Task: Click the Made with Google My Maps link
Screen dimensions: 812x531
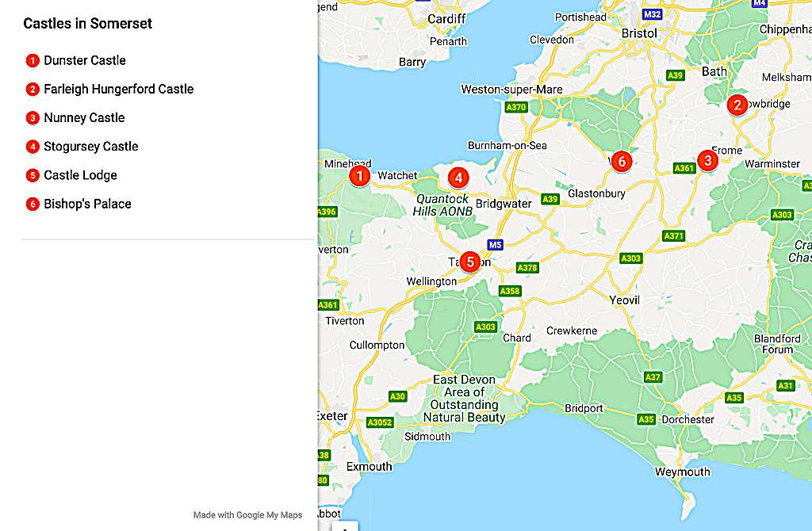Action: tap(247, 515)
